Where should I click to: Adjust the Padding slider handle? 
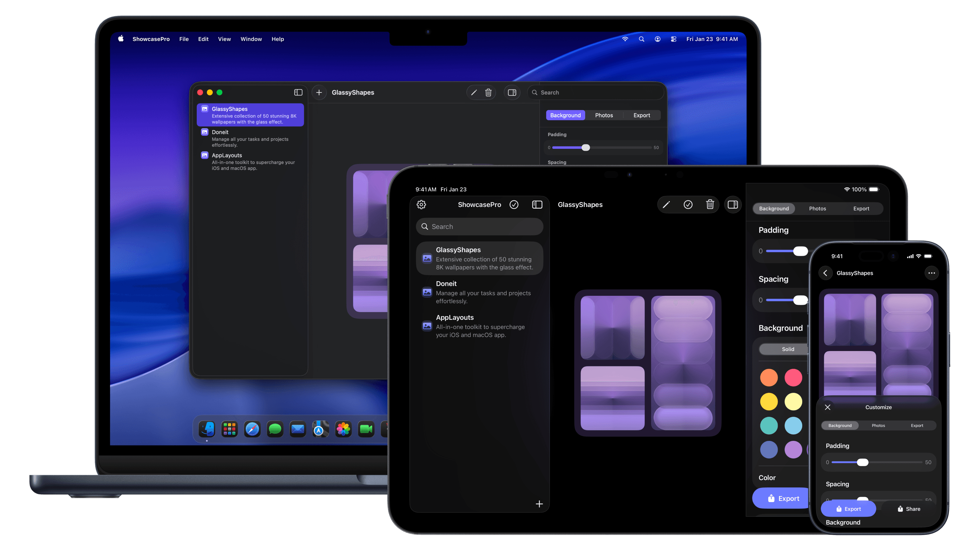pyautogui.click(x=585, y=147)
